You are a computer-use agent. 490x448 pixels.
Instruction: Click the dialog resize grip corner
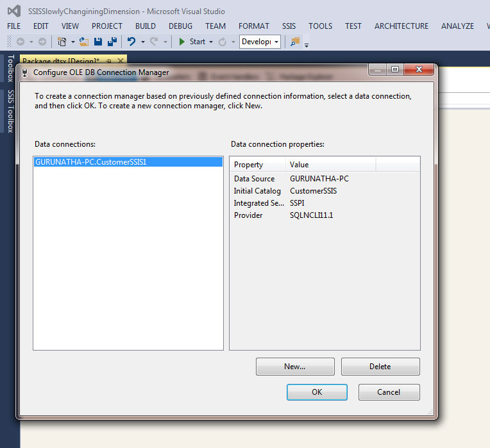pyautogui.click(x=430, y=411)
